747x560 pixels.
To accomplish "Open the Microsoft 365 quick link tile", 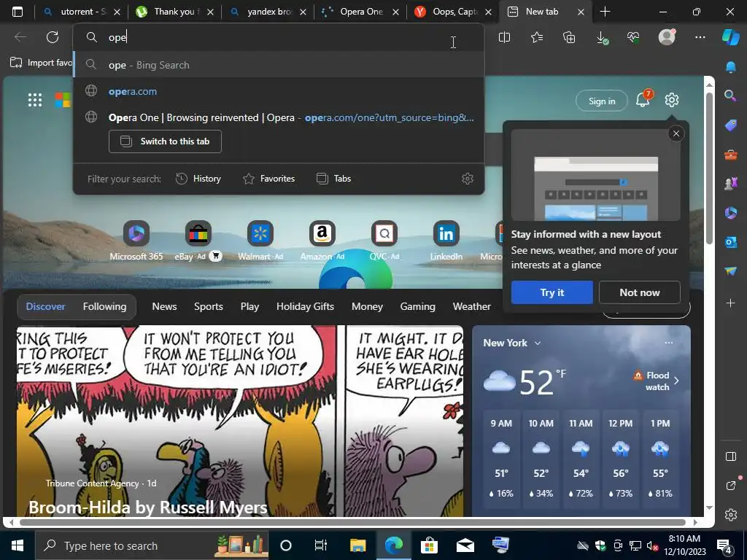I will (x=136, y=241).
